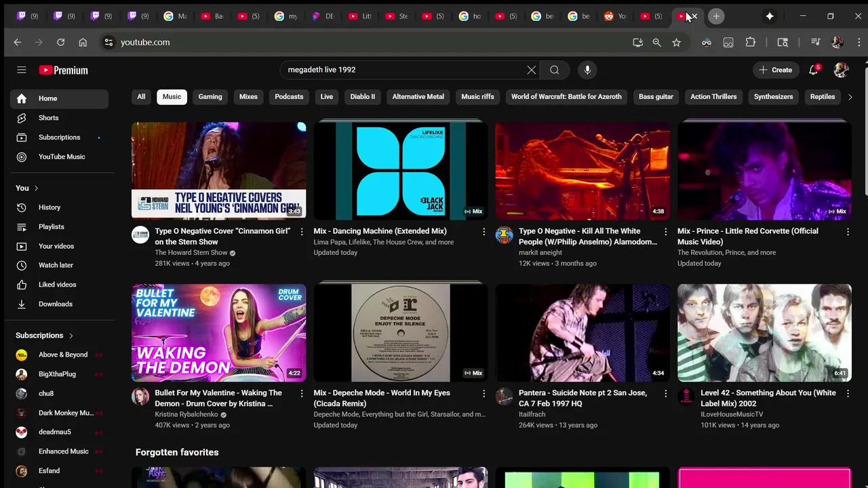
Task: Open options for Dancing Machine mix
Action: 484,232
